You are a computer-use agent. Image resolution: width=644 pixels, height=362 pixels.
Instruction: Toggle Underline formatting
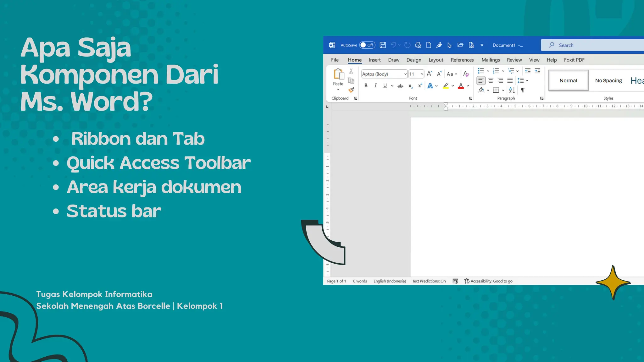[385, 85]
